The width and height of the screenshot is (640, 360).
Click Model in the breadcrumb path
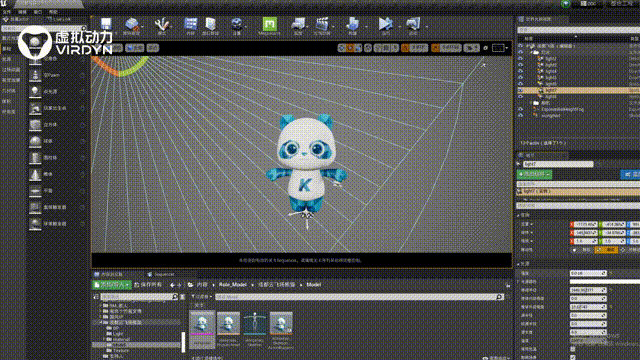[x=313, y=285]
